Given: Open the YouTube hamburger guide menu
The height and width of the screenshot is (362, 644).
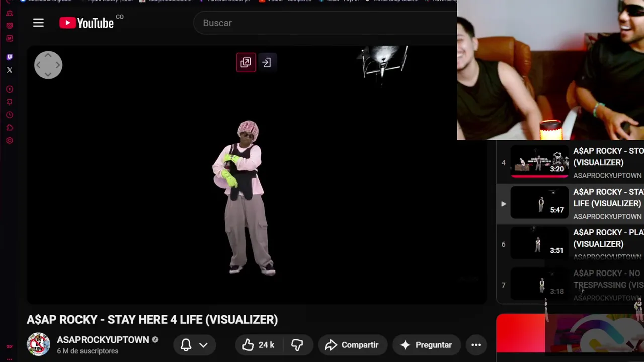Looking at the screenshot, I should [x=38, y=23].
